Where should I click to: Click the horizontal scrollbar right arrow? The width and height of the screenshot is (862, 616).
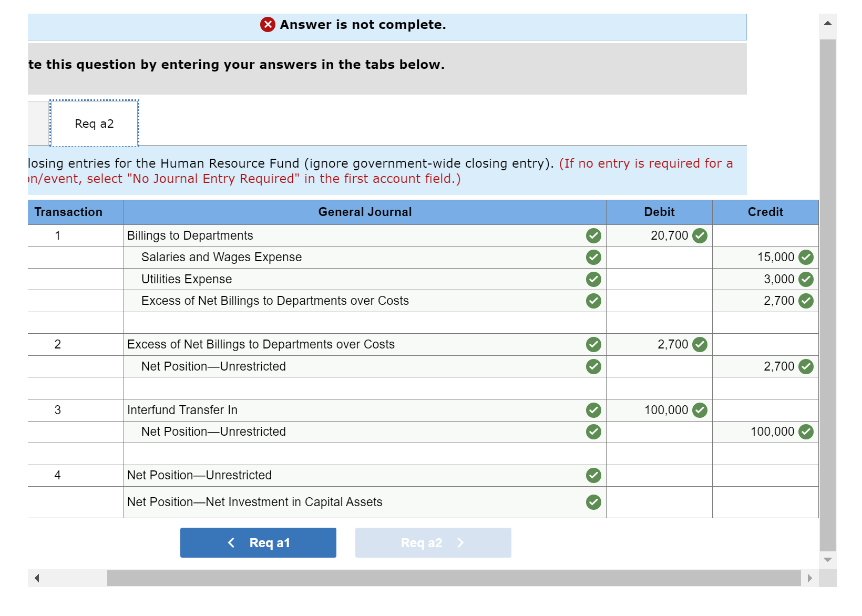[809, 578]
